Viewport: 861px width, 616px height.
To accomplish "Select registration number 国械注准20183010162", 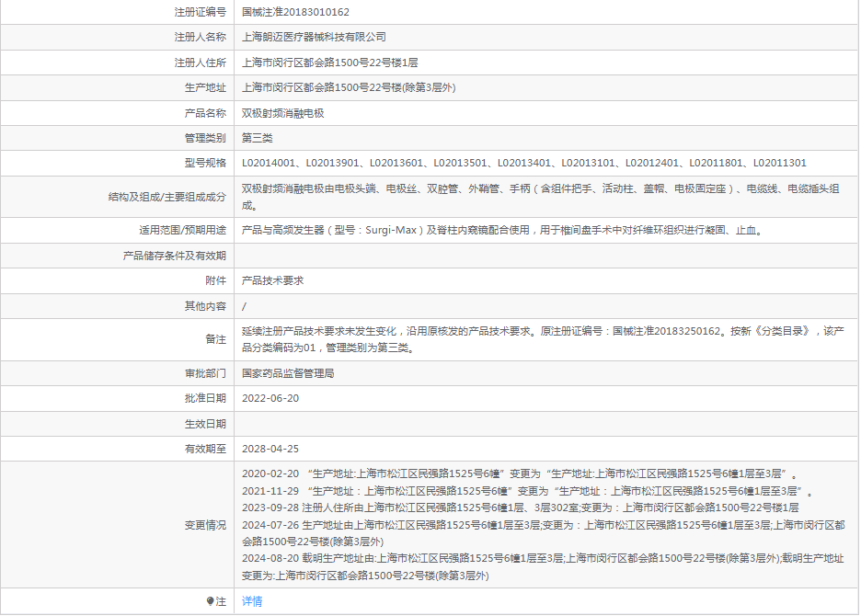I will point(295,12).
